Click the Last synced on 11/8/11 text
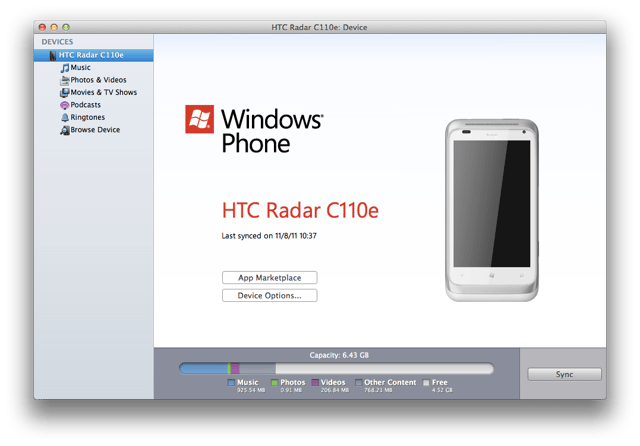 tap(269, 236)
